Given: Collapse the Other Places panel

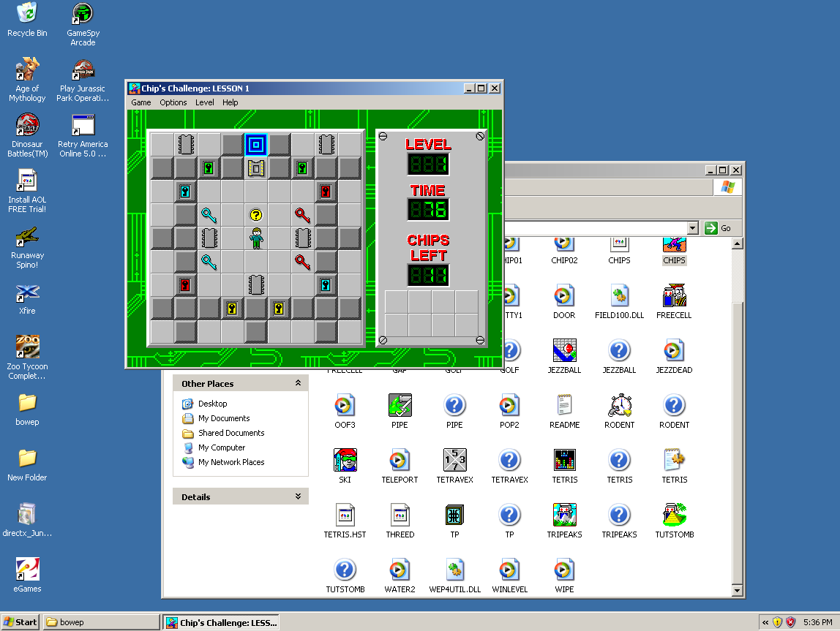Looking at the screenshot, I should point(298,383).
